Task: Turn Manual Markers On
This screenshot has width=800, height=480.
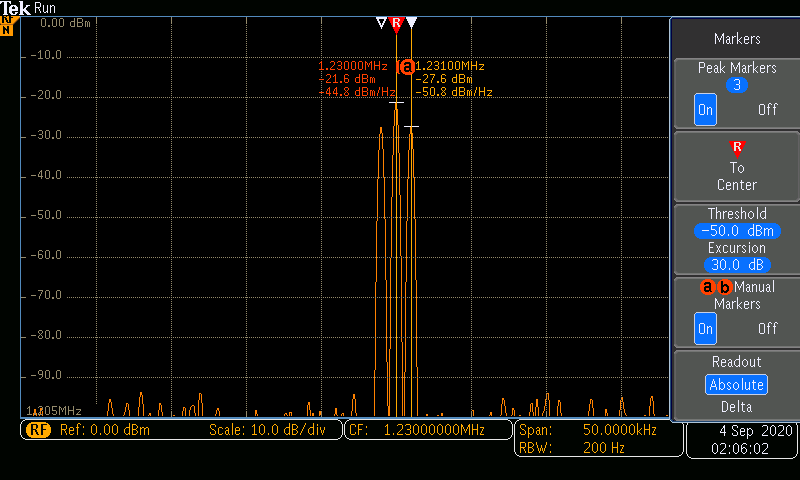Action: 705,329
